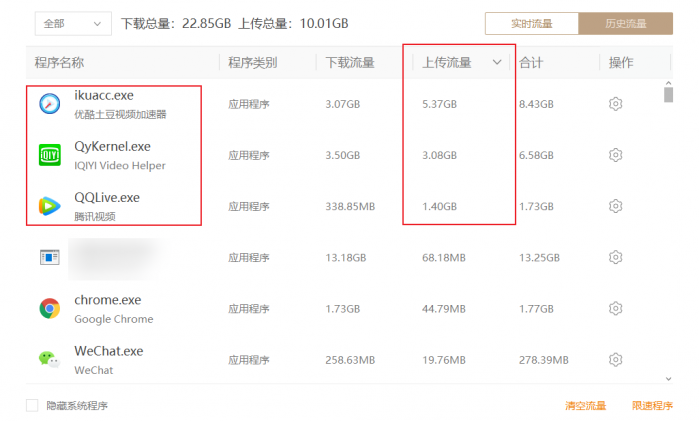Click the green iQIYI QyKernel.exe icon

point(50,155)
